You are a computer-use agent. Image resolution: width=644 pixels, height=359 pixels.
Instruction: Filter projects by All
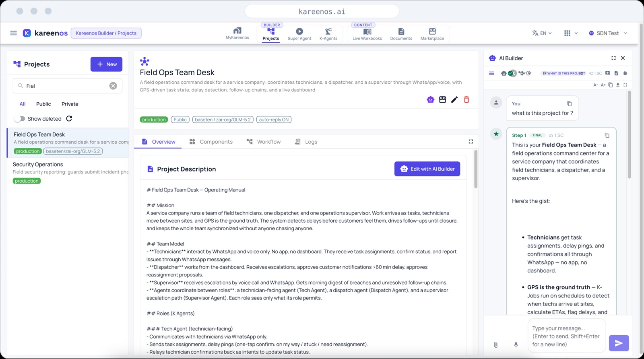23,104
